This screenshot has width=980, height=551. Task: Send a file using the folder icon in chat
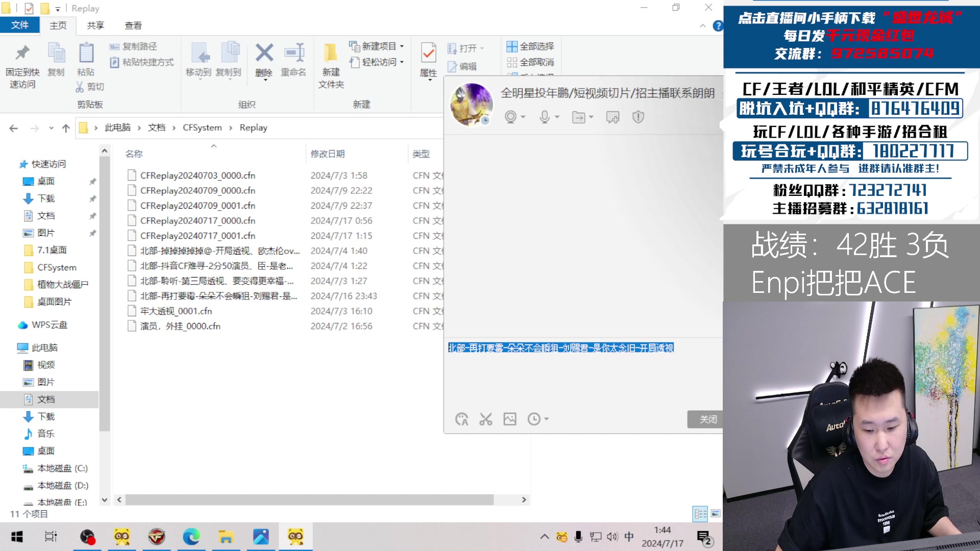pyautogui.click(x=579, y=117)
